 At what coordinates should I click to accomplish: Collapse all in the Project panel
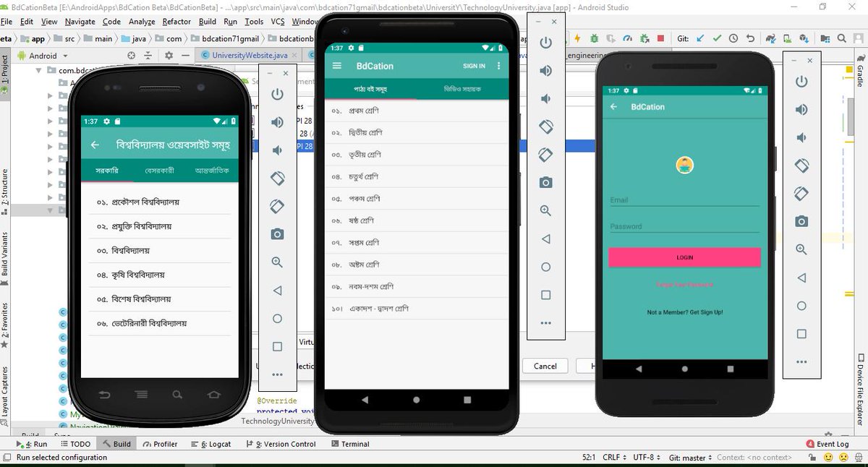(x=148, y=55)
